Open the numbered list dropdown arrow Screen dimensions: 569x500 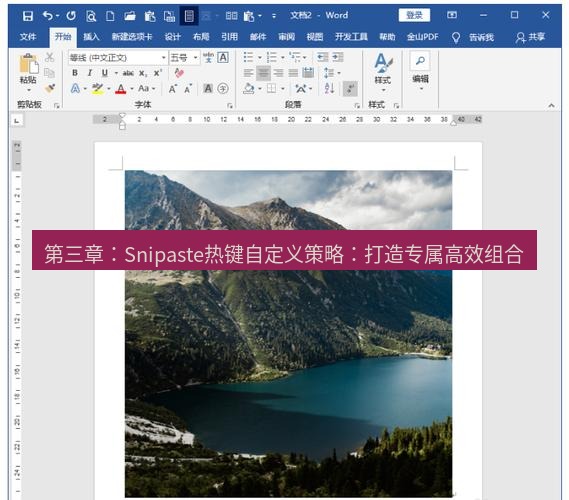pyautogui.click(x=283, y=57)
